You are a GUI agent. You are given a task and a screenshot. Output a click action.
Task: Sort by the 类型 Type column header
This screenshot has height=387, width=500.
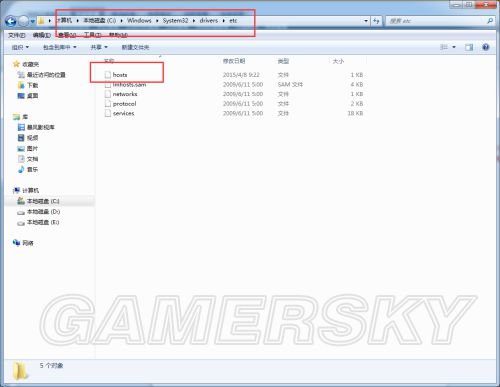click(x=283, y=61)
